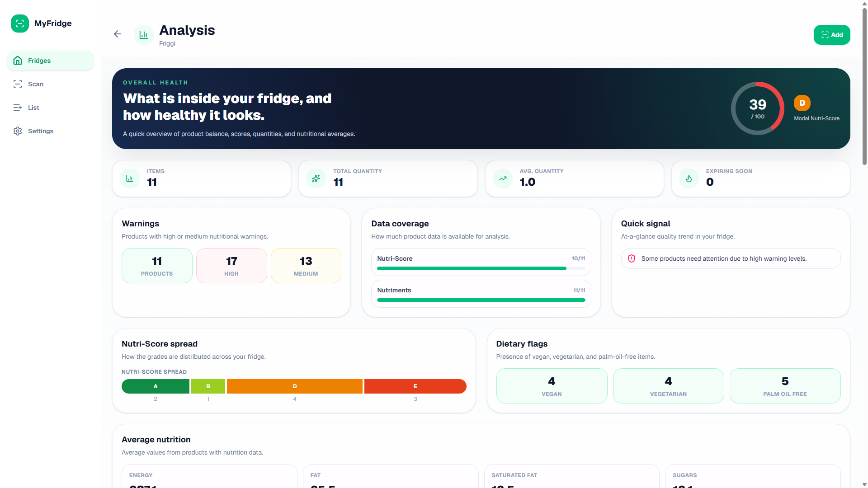The width and height of the screenshot is (868, 488).
Task: Click the MyFridge logo icon
Action: pyautogui.click(x=20, y=23)
